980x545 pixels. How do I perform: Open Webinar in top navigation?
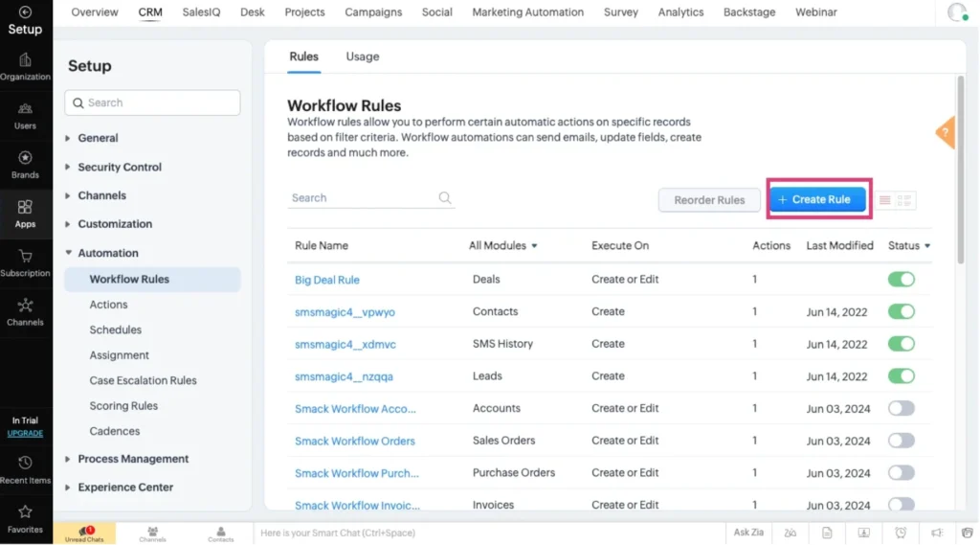815,11
